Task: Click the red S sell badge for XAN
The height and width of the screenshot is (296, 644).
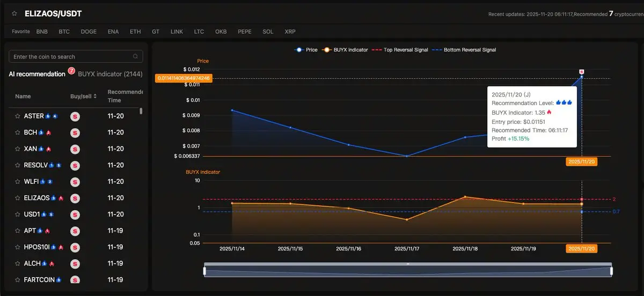Action: pos(75,149)
